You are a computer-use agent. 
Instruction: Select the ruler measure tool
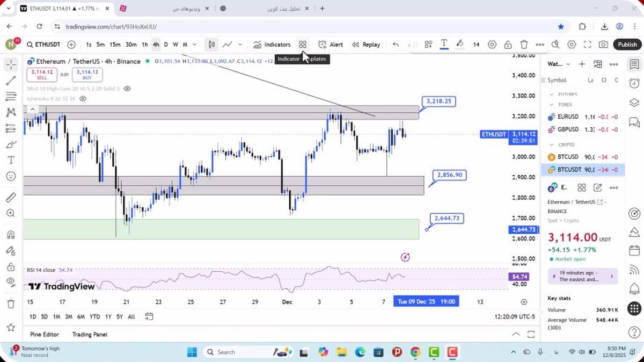[x=11, y=197]
